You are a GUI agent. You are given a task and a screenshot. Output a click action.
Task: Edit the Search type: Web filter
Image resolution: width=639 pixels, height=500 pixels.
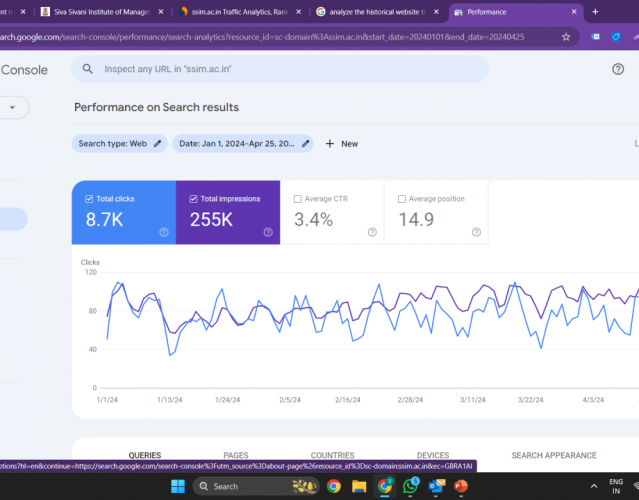[x=119, y=144]
